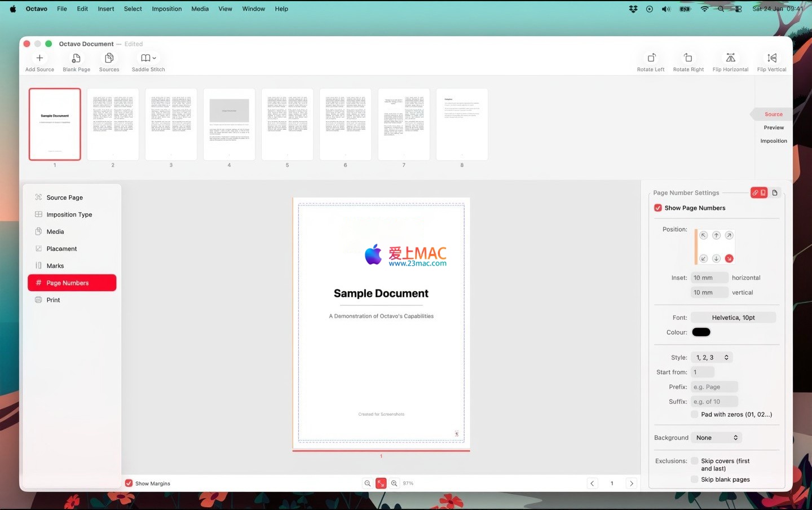Open the number Style dropdown
The height and width of the screenshot is (510, 812).
coord(712,358)
